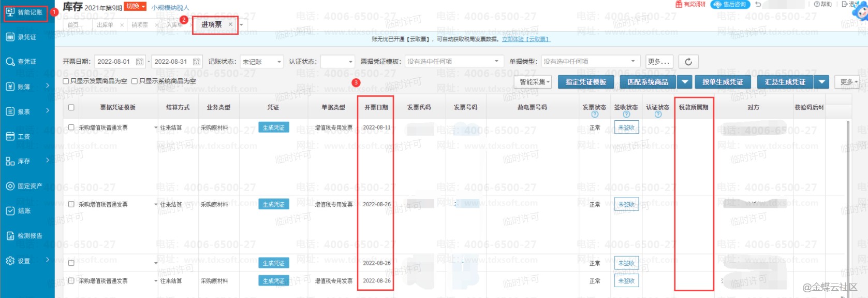The height and width of the screenshot is (298, 868).
Task: Click the undo arrow icon at top
Action: point(758,4)
